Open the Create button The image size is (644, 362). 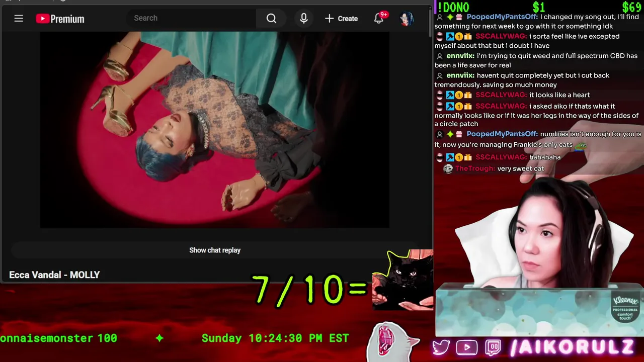tap(341, 19)
